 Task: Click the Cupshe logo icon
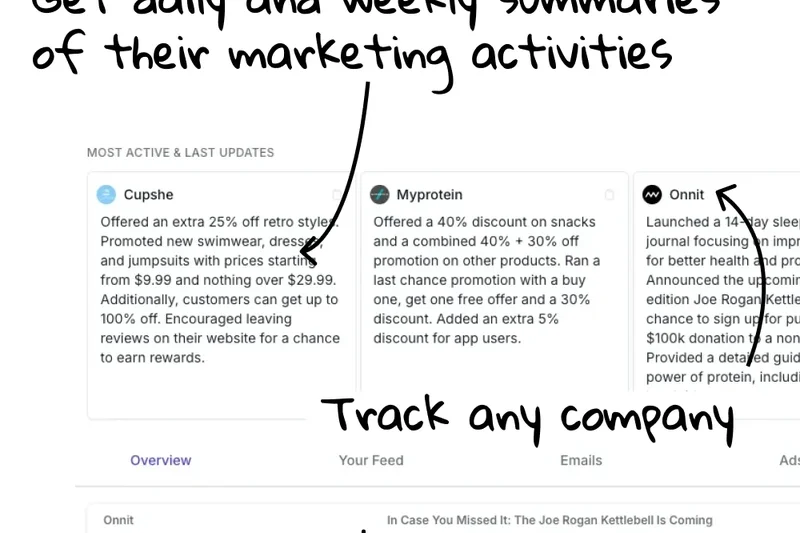click(x=106, y=195)
